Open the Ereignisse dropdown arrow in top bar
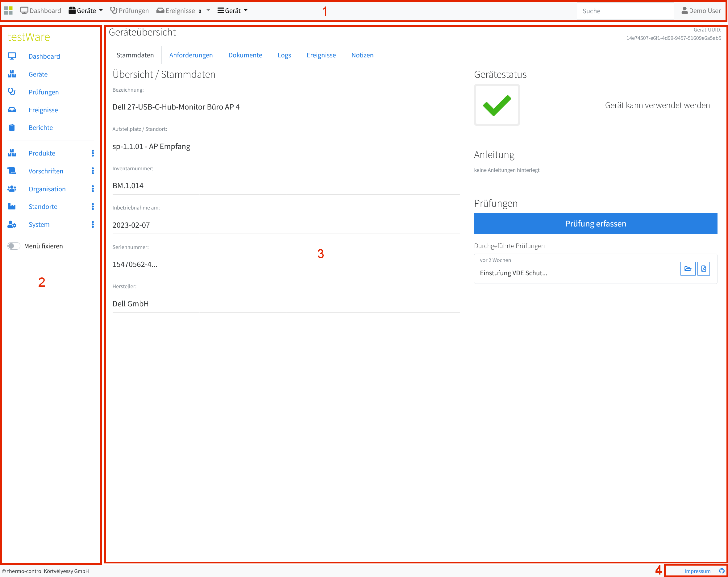This screenshot has width=728, height=577. click(x=209, y=10)
